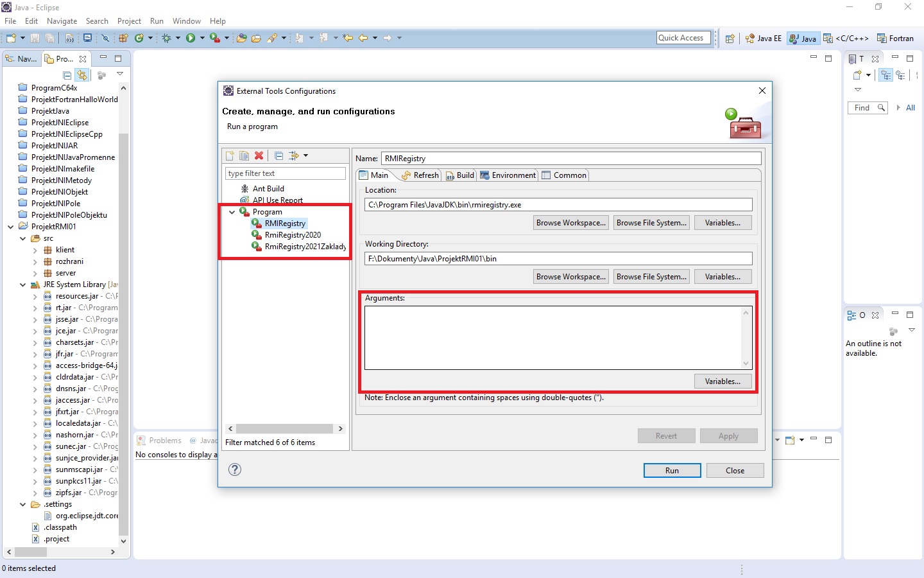
Task: Run the RMIRegistry configuration
Action: click(672, 470)
